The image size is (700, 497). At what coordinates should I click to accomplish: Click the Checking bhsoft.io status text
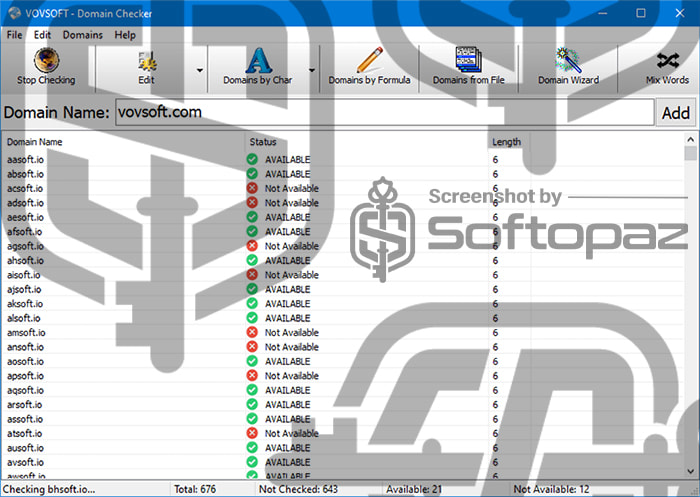pyautogui.click(x=49, y=489)
